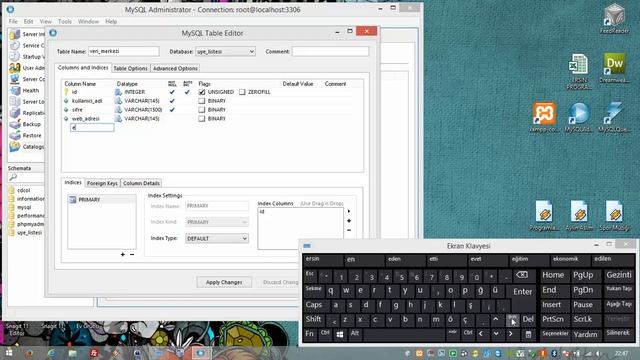Toggle BINARY flag for web_adresi column
The image size is (640, 360).
pyautogui.click(x=202, y=119)
